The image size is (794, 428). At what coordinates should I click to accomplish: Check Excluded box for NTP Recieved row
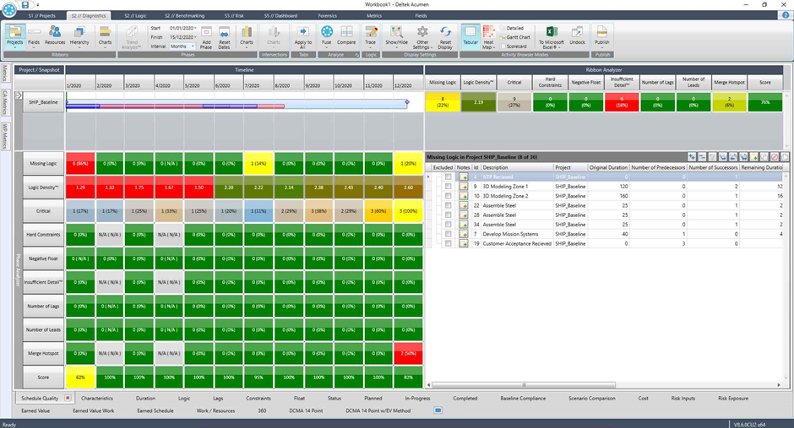pyautogui.click(x=448, y=177)
